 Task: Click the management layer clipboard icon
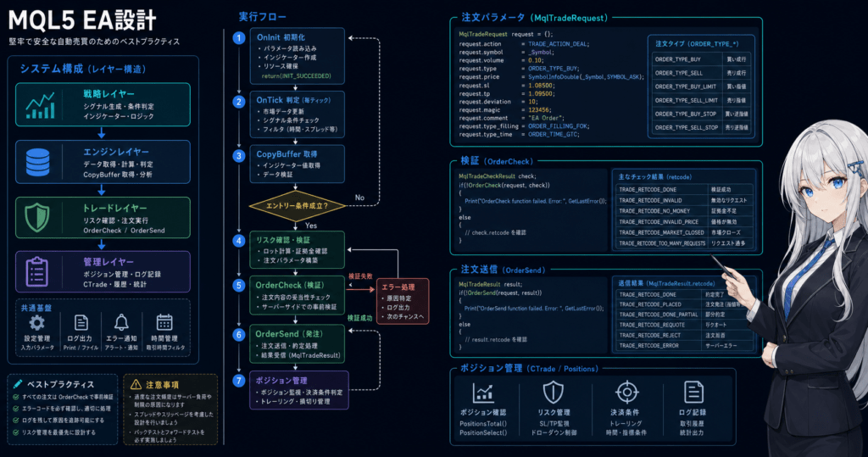click(37, 272)
